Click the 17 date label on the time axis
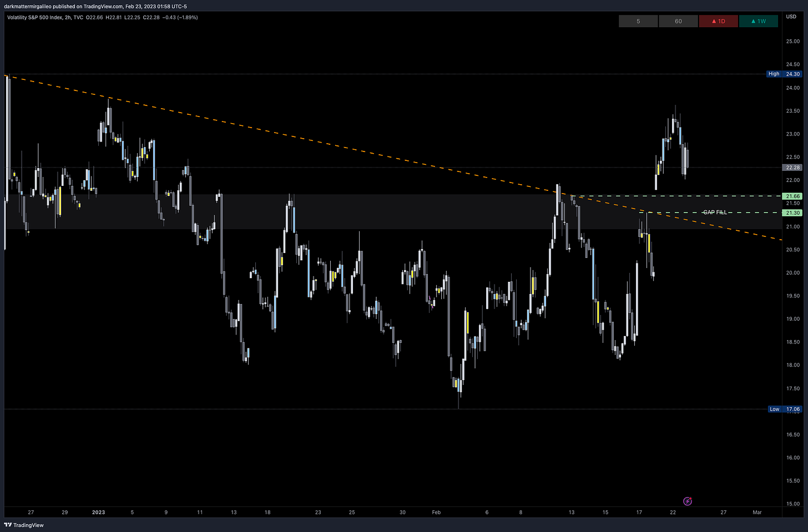The height and width of the screenshot is (532, 808). click(639, 512)
